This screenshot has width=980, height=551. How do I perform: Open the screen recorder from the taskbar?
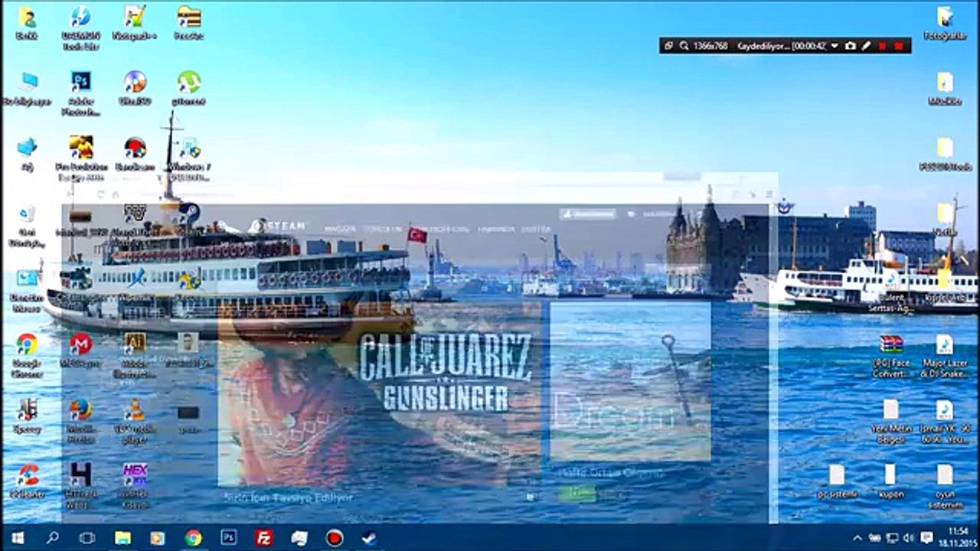pos(335,537)
